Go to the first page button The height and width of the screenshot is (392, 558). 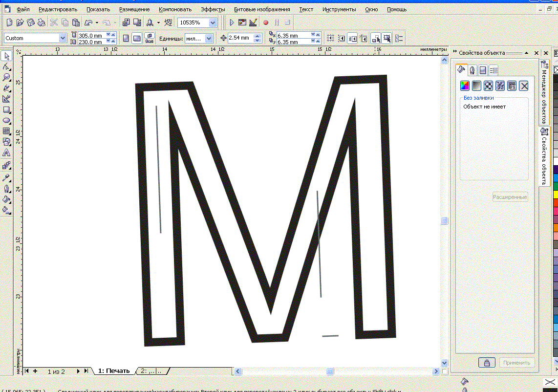pos(26,371)
